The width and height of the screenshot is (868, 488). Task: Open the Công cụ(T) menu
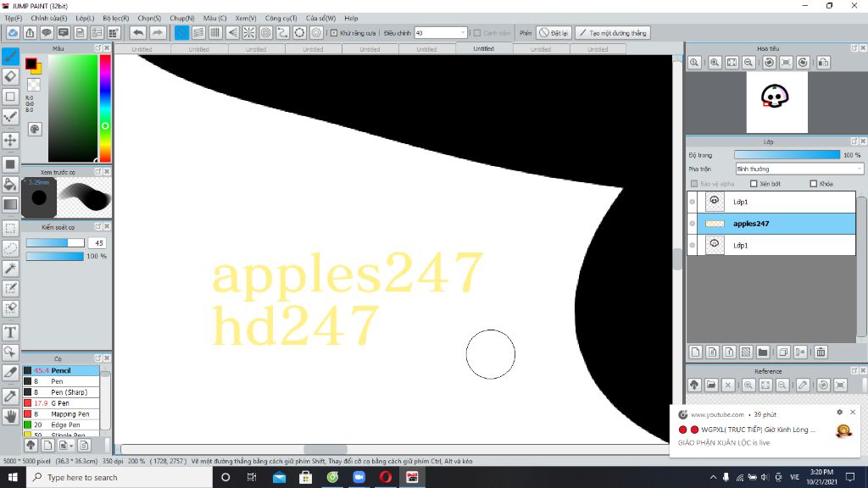[x=281, y=19]
